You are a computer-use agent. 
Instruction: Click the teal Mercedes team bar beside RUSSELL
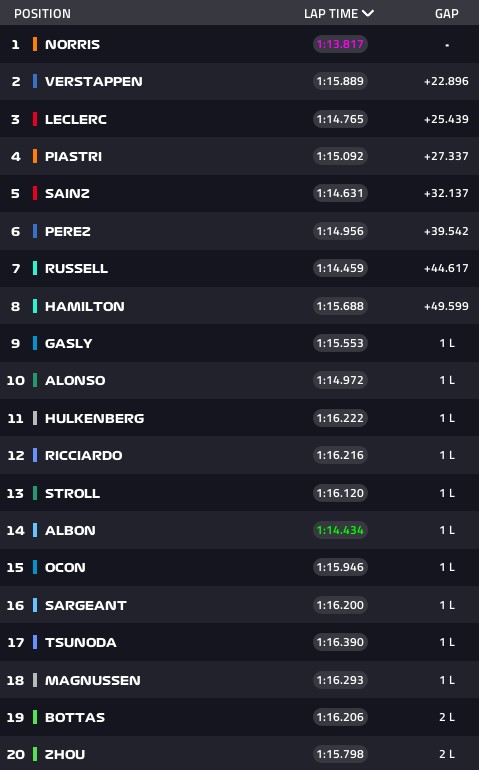[35, 268]
